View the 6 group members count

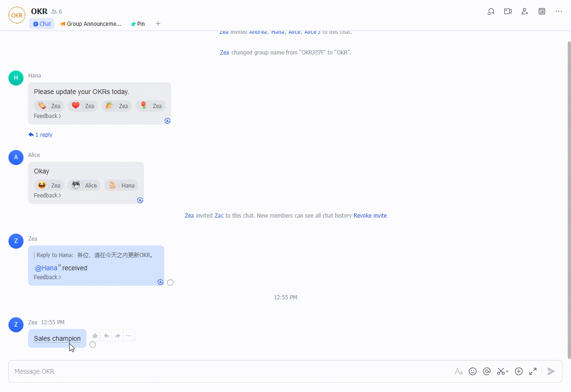[56, 11]
